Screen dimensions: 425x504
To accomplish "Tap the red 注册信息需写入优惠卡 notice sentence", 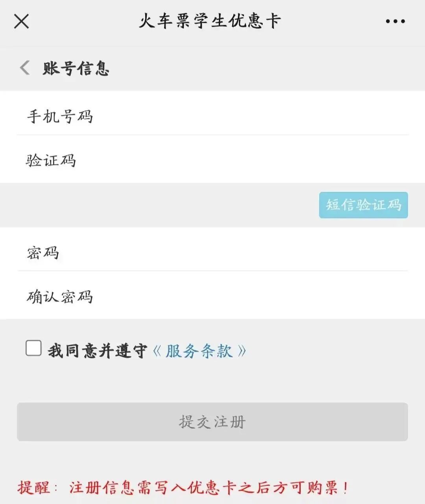I will (x=209, y=487).
